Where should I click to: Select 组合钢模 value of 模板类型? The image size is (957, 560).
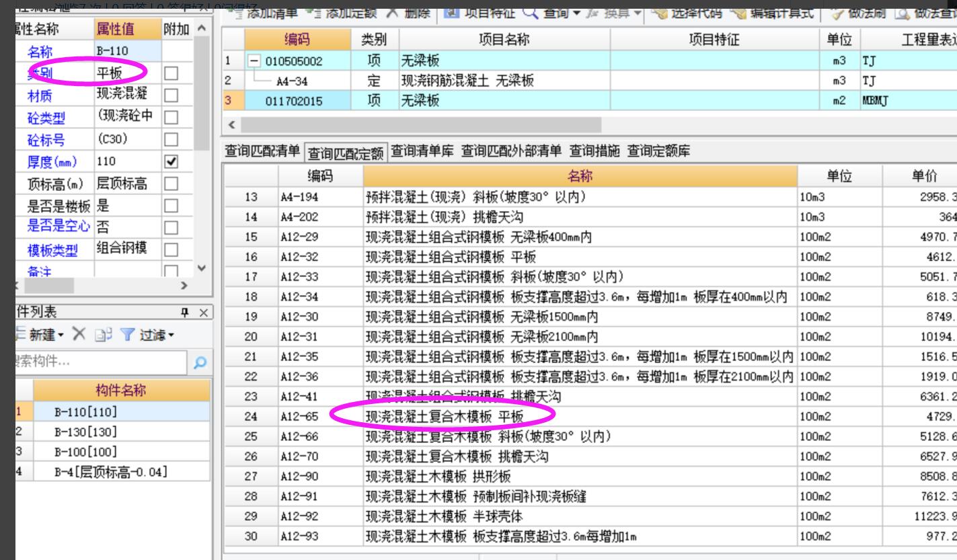click(127, 250)
